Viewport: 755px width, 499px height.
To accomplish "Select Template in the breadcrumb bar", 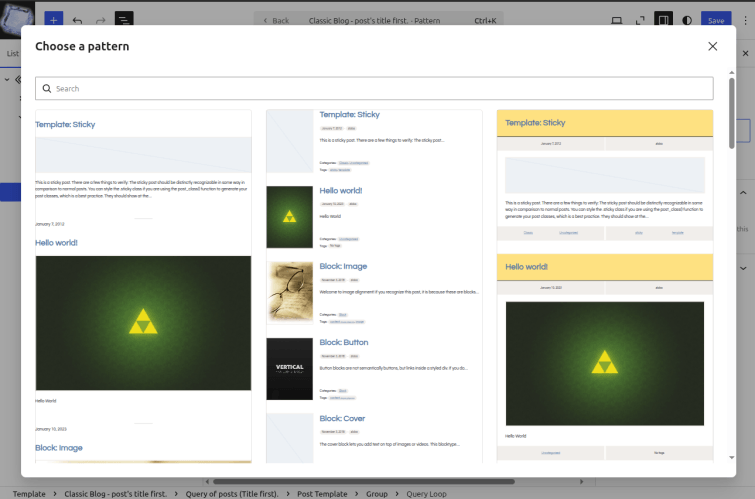I will [29, 494].
